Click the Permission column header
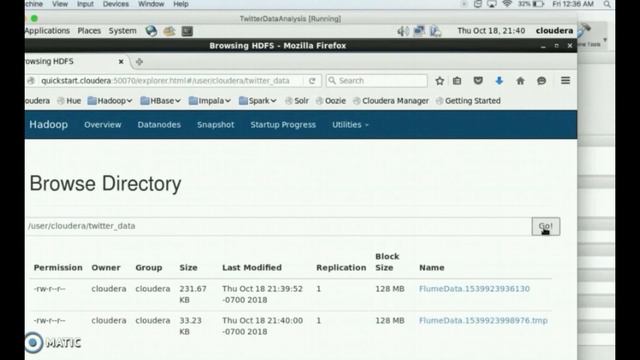Image resolution: width=640 pixels, height=360 pixels. point(58,268)
